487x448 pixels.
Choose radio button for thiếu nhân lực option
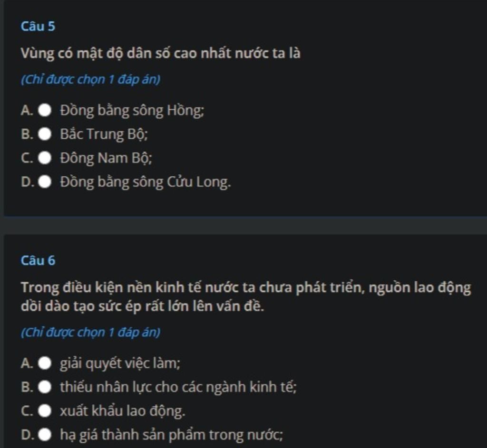point(45,387)
